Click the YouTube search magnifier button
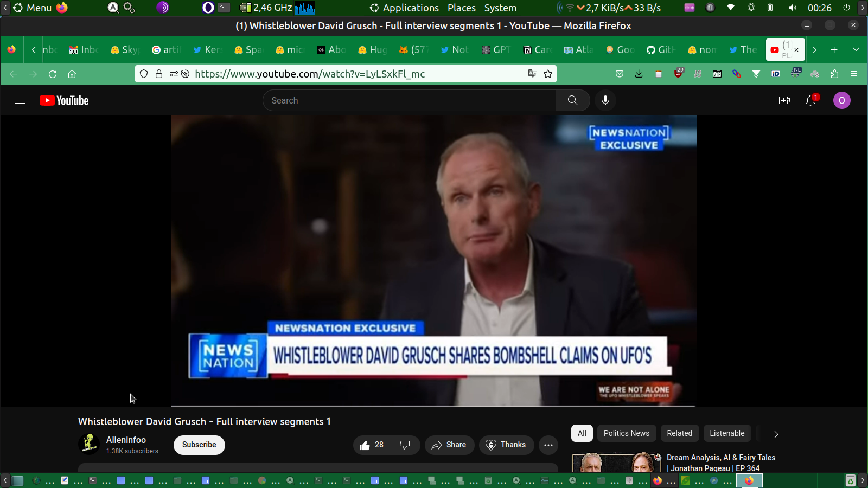The width and height of the screenshot is (868, 488). (x=572, y=100)
